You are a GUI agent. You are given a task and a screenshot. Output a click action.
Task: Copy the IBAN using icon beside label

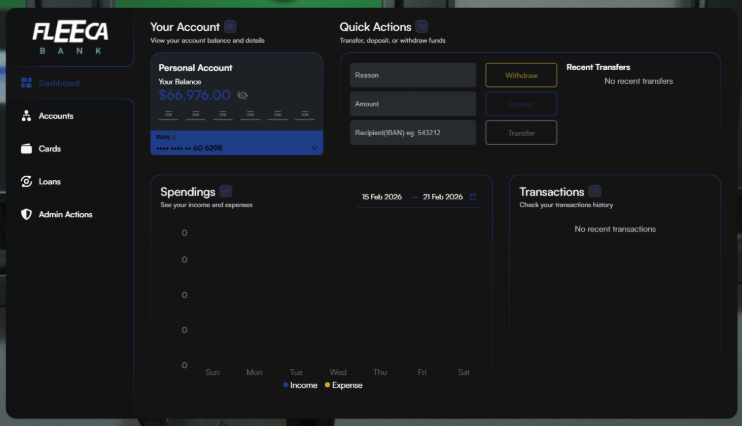click(x=175, y=137)
